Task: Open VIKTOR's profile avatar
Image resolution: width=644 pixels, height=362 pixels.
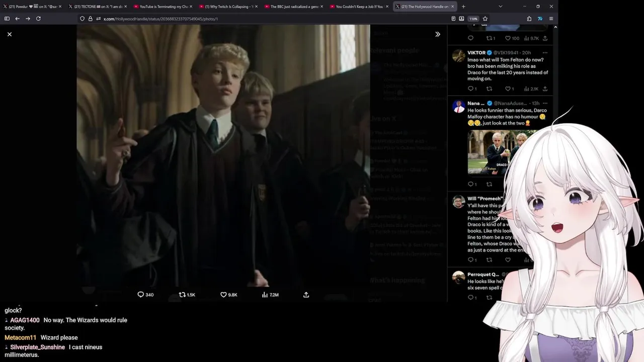Action: pyautogui.click(x=458, y=55)
